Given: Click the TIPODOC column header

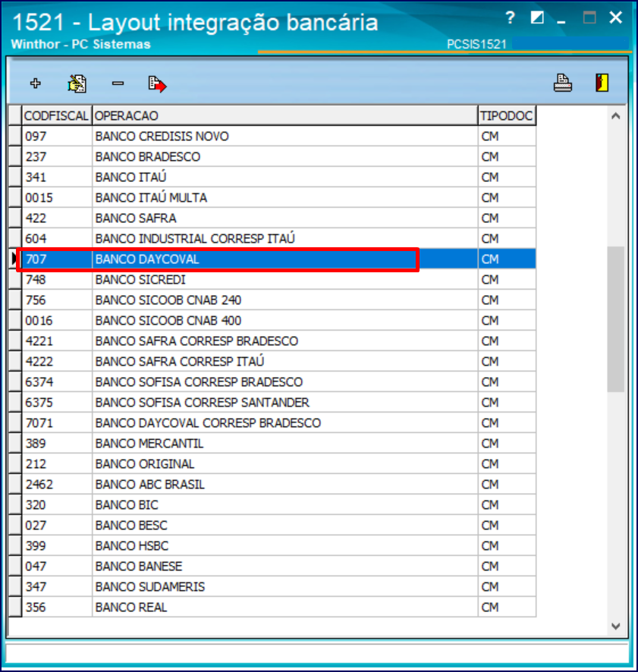Looking at the screenshot, I should pos(507,116).
